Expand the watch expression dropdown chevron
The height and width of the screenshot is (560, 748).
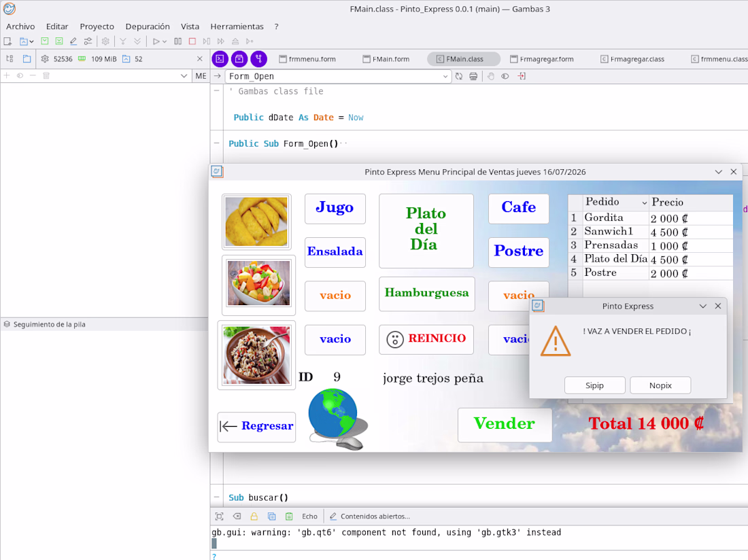pyautogui.click(x=184, y=76)
